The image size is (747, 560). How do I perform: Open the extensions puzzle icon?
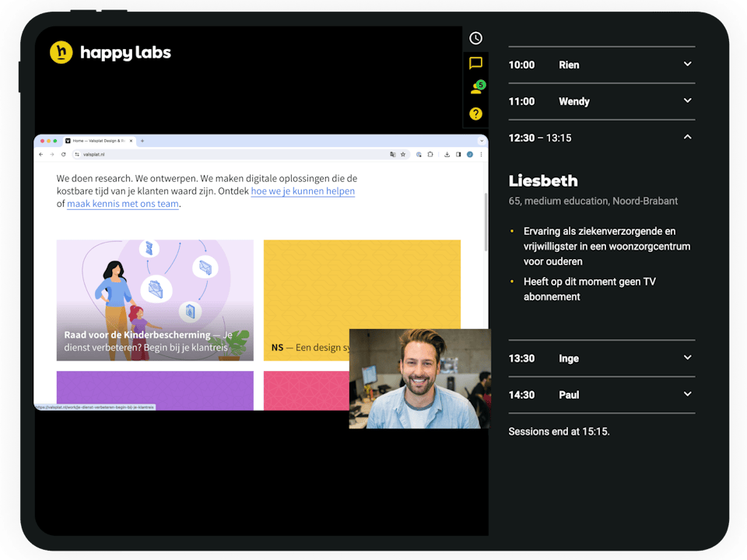click(430, 154)
